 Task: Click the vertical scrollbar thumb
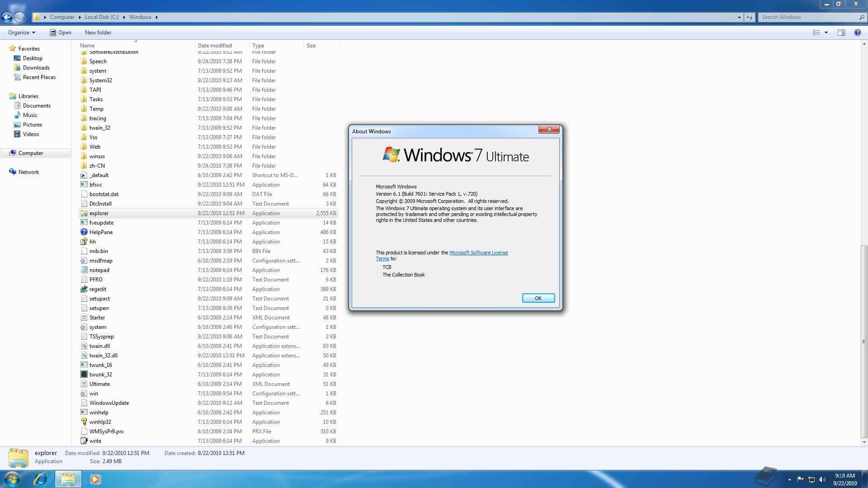pyautogui.click(x=864, y=341)
